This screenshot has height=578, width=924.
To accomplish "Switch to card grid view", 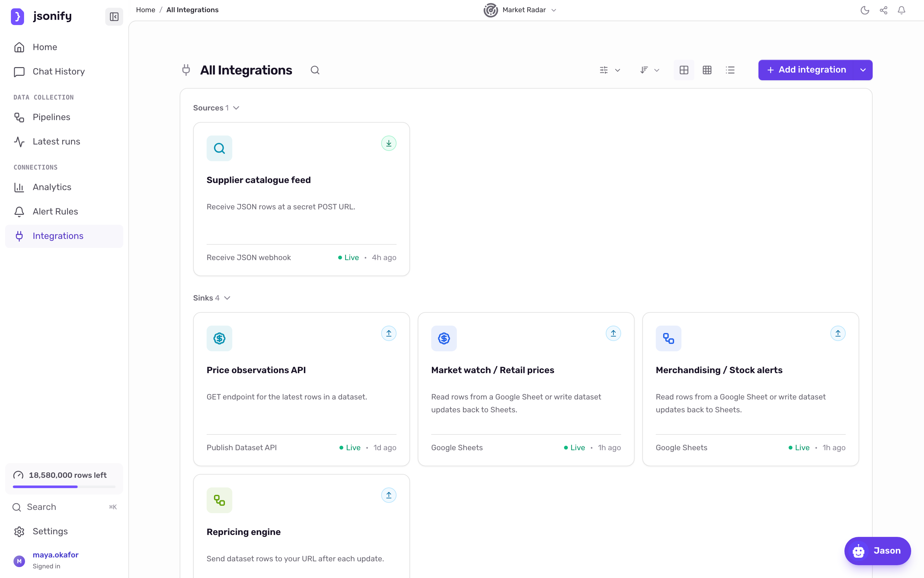I will pyautogui.click(x=684, y=70).
